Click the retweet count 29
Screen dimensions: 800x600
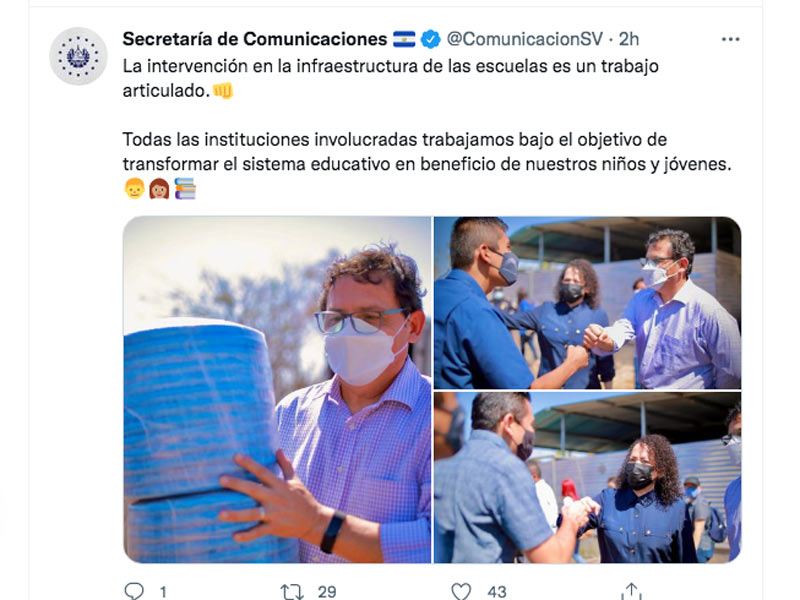(327, 592)
